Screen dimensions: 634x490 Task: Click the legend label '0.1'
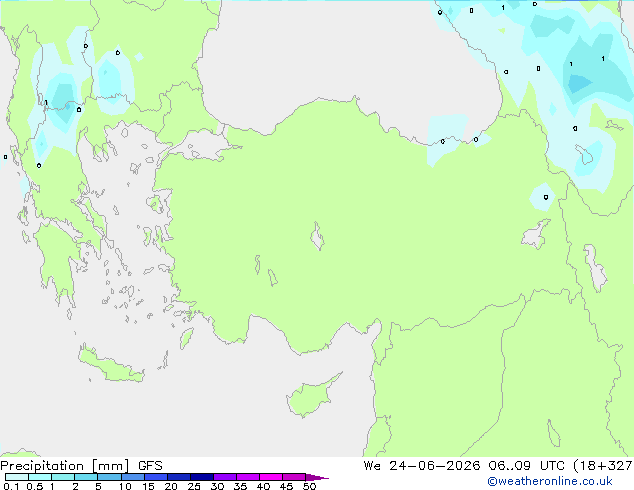(x=11, y=486)
